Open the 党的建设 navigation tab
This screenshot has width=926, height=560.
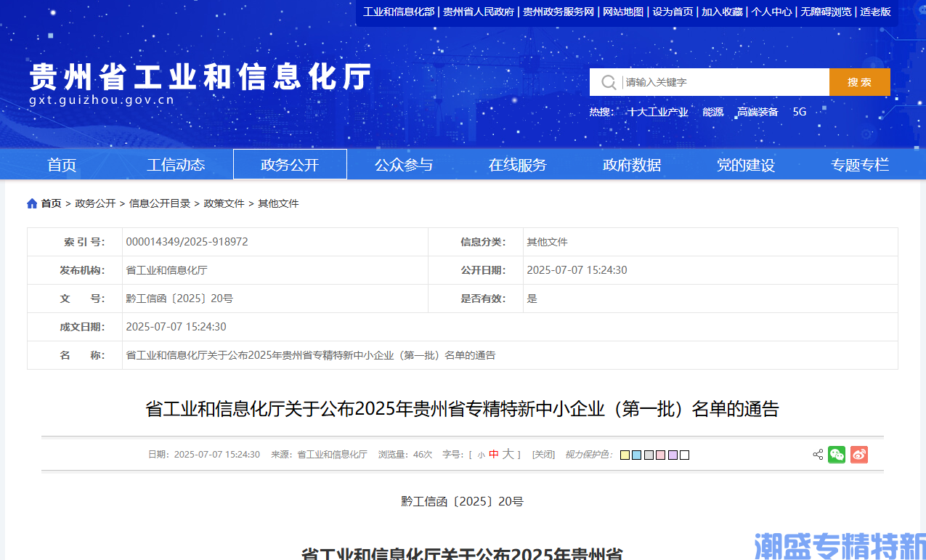tap(746, 165)
